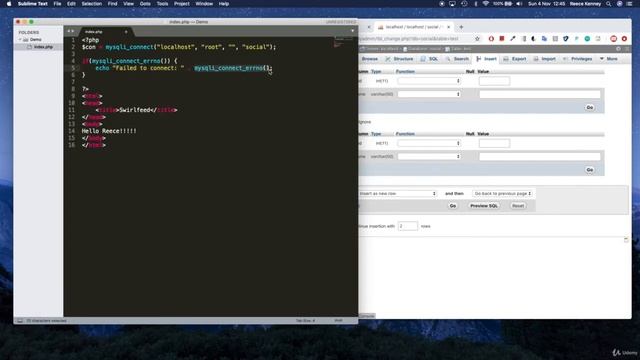Close the localhost browser tab

pos(448,27)
